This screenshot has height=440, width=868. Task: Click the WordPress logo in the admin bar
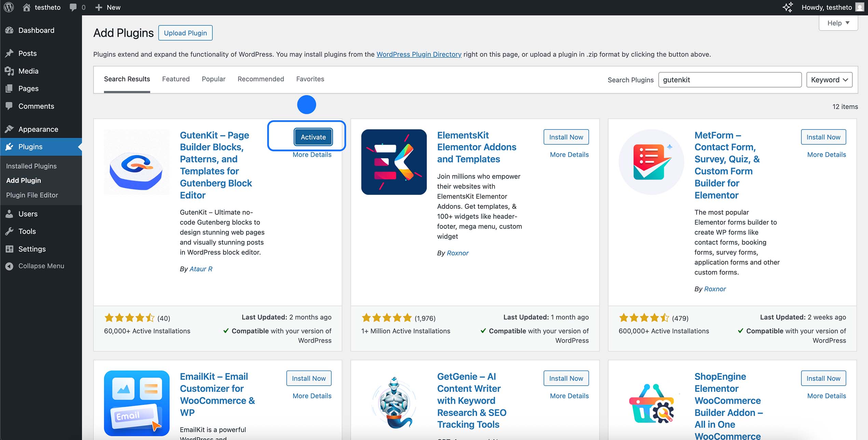[x=8, y=7]
